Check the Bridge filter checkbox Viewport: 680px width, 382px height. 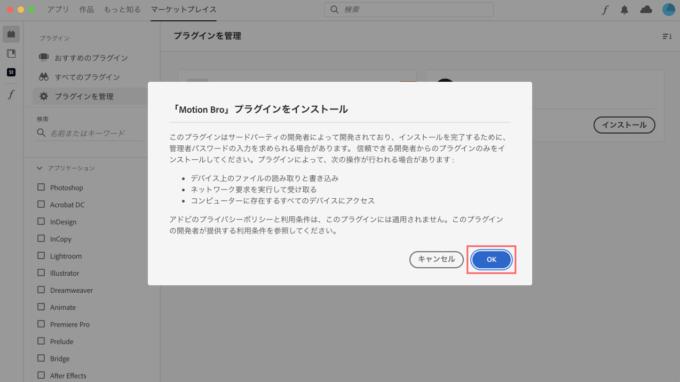tap(41, 358)
